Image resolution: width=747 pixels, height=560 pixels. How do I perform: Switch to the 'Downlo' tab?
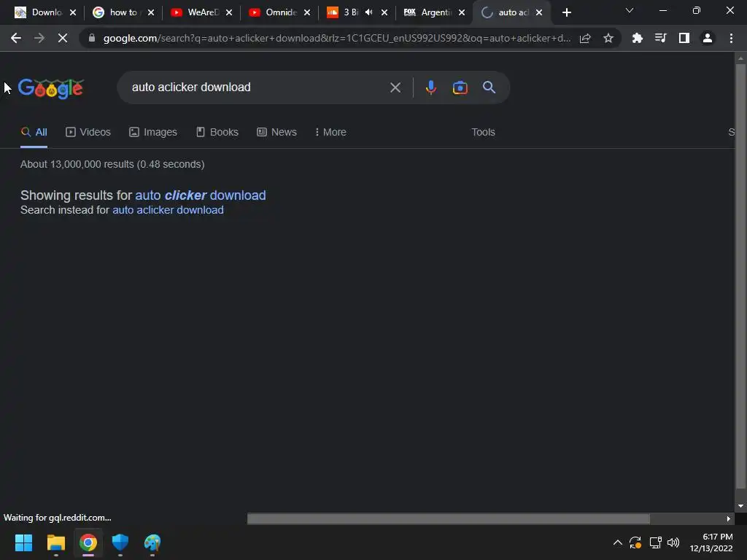39,12
